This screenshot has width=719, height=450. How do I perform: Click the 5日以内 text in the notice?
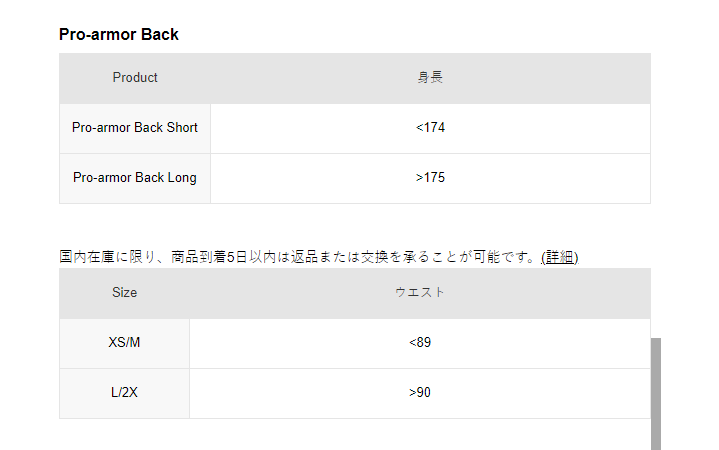tap(250, 257)
